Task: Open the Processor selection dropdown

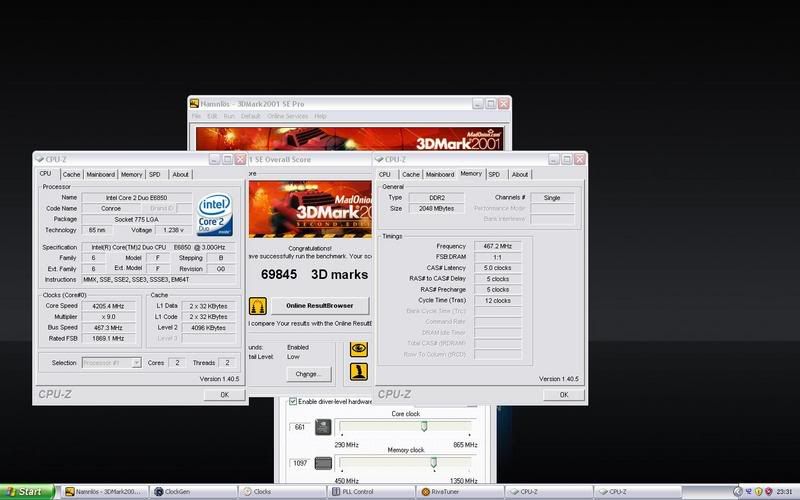Action: pos(136,363)
